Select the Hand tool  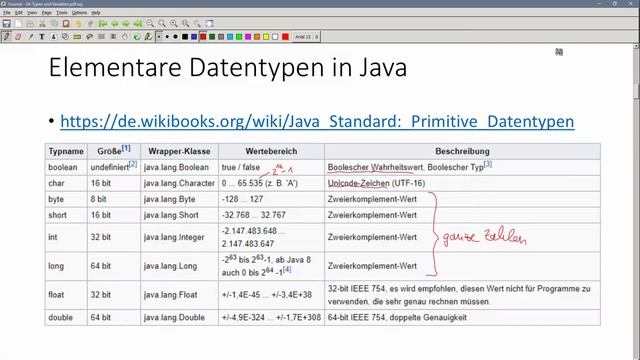coord(124,37)
